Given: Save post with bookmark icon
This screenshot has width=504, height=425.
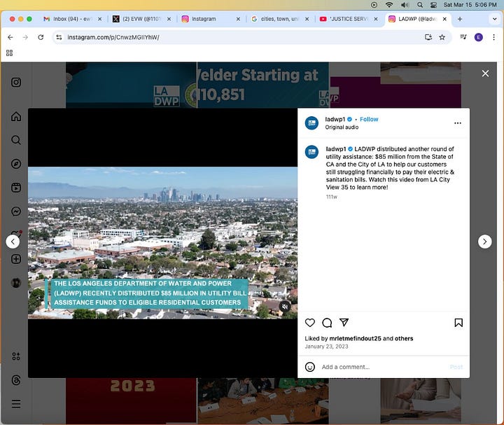Looking at the screenshot, I should 458,323.
